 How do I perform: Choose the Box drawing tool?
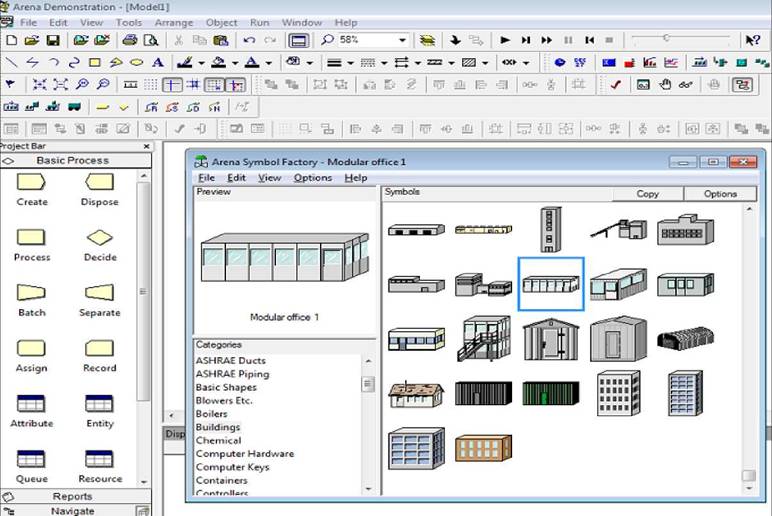(x=95, y=63)
